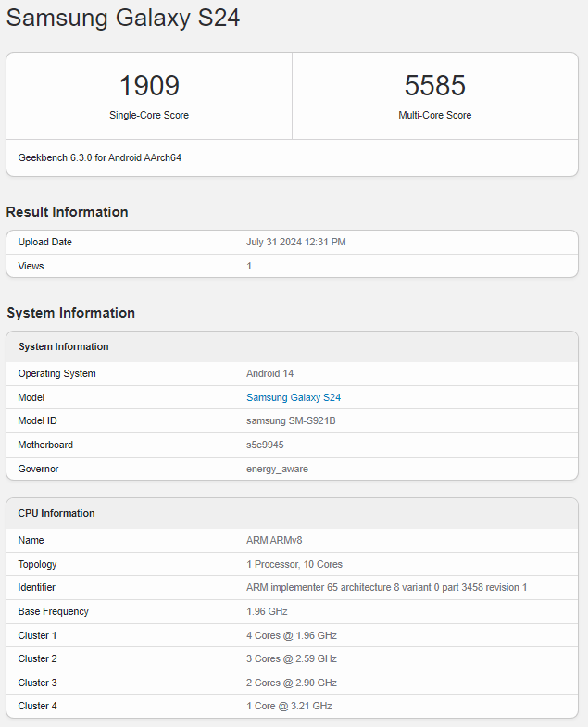Click the Samsung Galaxy S24 page title
Image resolution: width=588 pixels, height=727 pixels.
point(123,18)
